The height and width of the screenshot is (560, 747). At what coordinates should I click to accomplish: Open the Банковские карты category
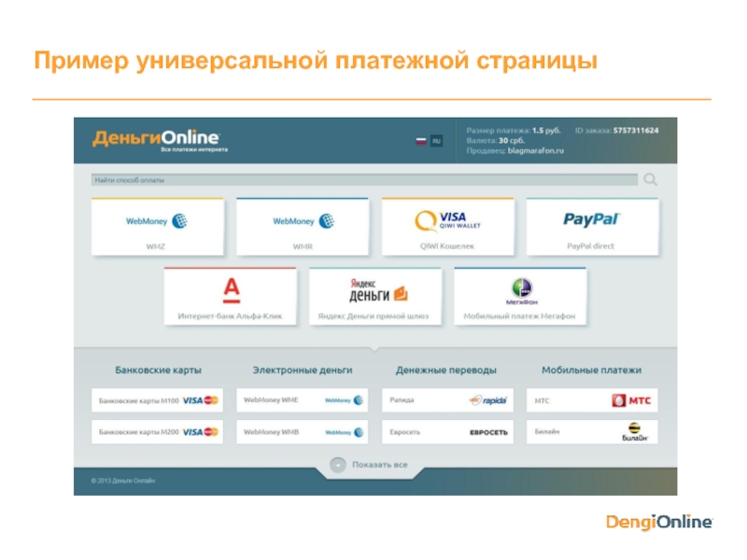pos(158,370)
